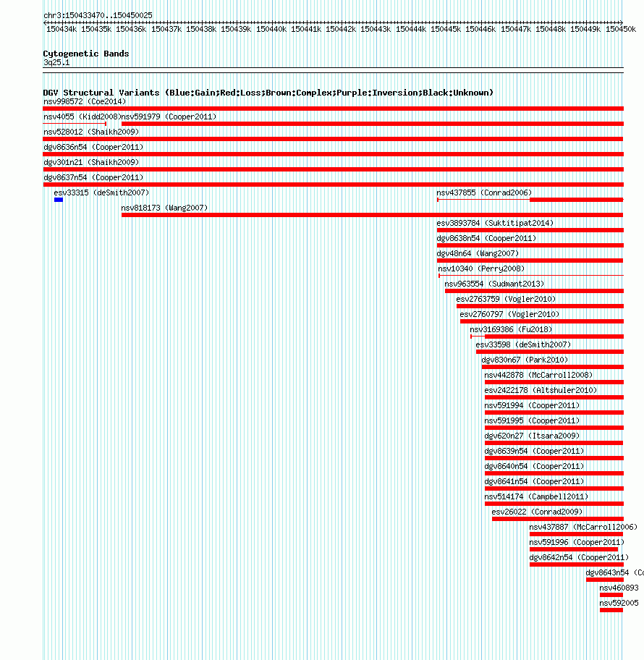Click the thin nsv10340 loss line
This screenshot has width=644, height=660.
point(531,276)
